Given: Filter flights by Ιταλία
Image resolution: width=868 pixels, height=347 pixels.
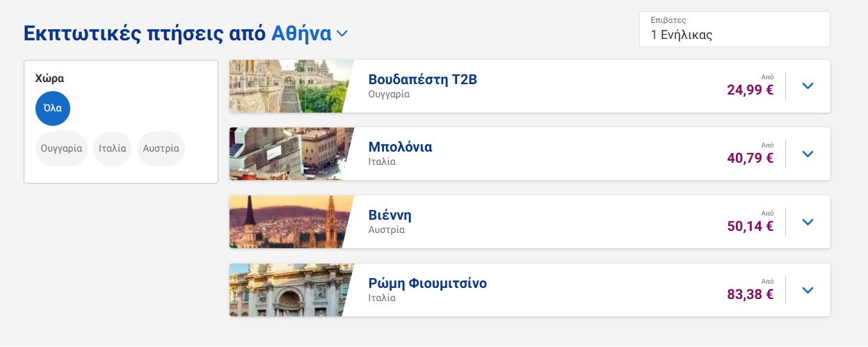Looking at the screenshot, I should 112,148.
